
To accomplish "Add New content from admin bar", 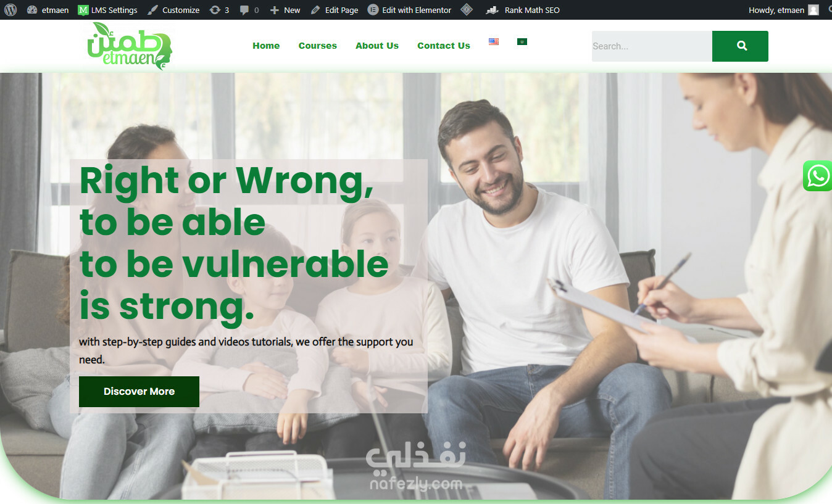I will (285, 10).
